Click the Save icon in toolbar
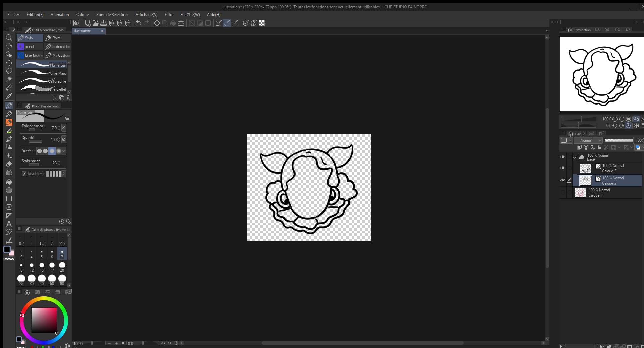The image size is (644, 348). pos(104,23)
